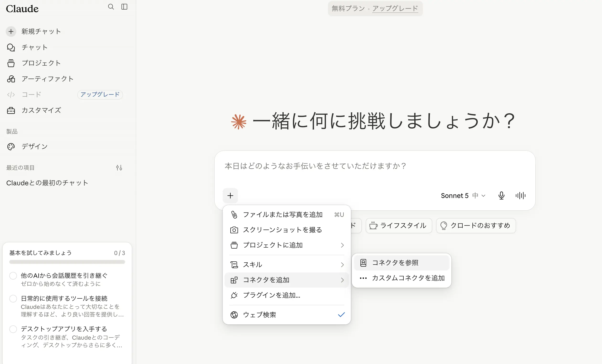Check the circle for 他のAIから会話履歴を引き継ぐ

click(13, 276)
